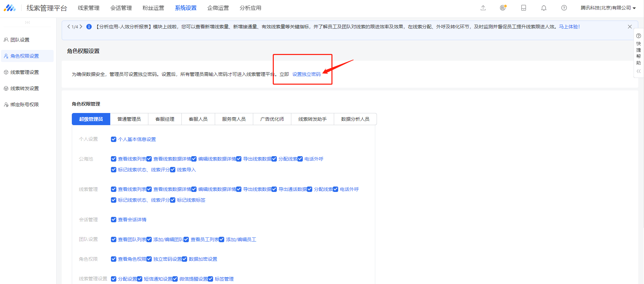Toggle 独立密码设置 checkbox
The width and height of the screenshot is (644, 284).
(x=149, y=259)
